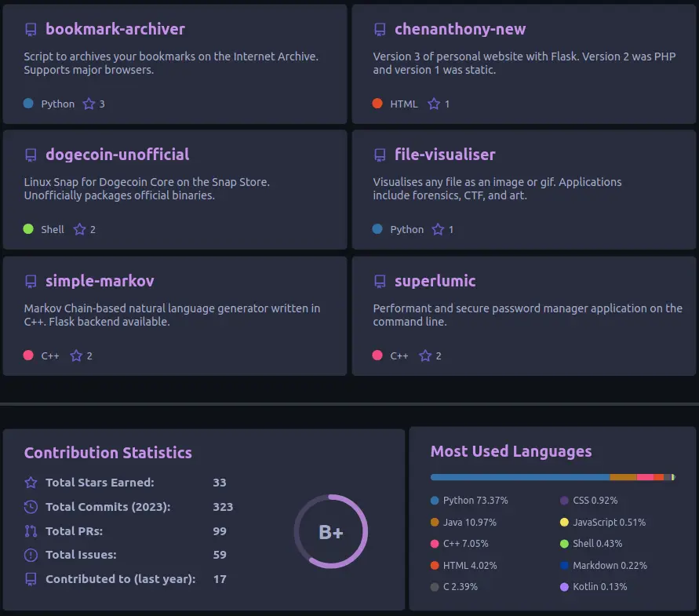Click the Python segment of language bar
The height and width of the screenshot is (616, 699).
(519, 477)
